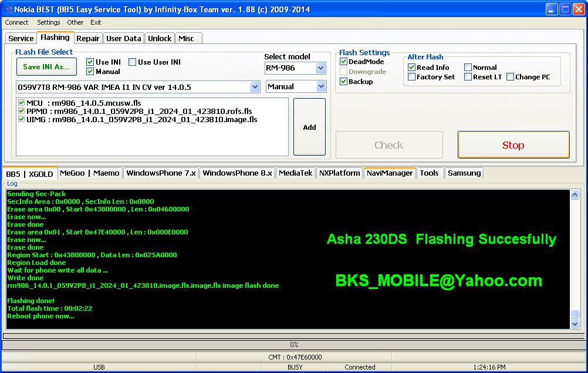Viewport: 588px width, 373px height.
Task: Enable the Factory Set checkbox
Action: 411,77
